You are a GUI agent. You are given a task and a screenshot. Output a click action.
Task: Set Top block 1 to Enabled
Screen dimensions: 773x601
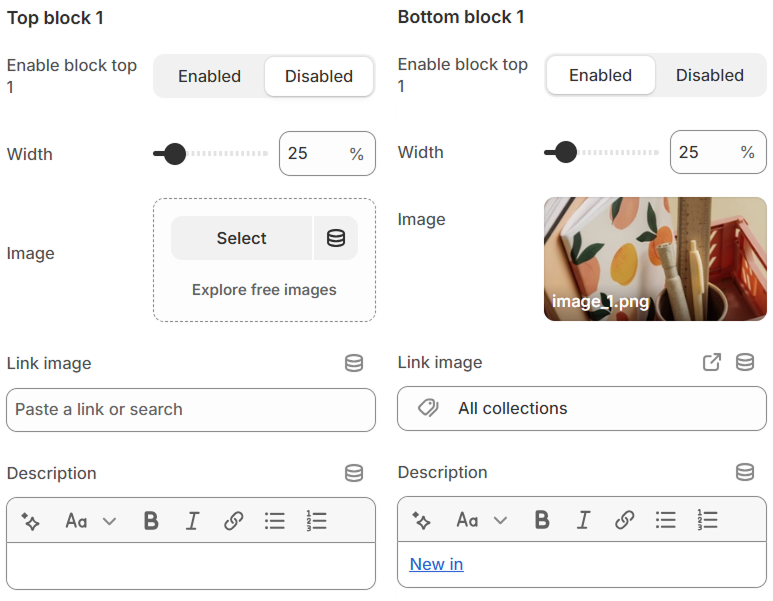(210, 76)
